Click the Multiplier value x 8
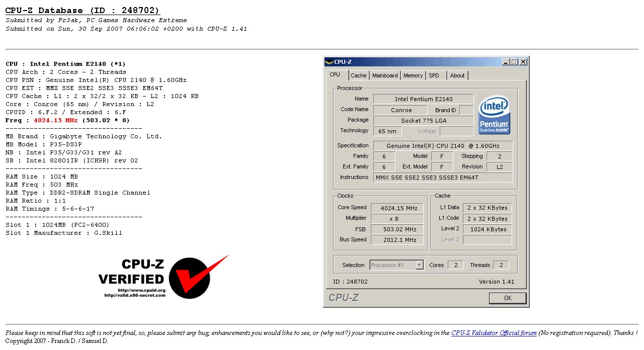Screen dimensions: 644x350 click(397, 219)
